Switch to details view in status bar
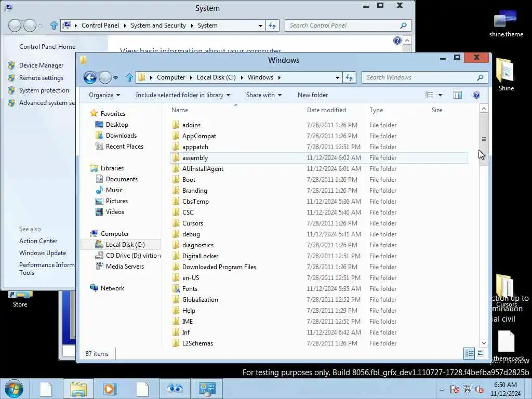The height and width of the screenshot is (399, 532). 469,353
